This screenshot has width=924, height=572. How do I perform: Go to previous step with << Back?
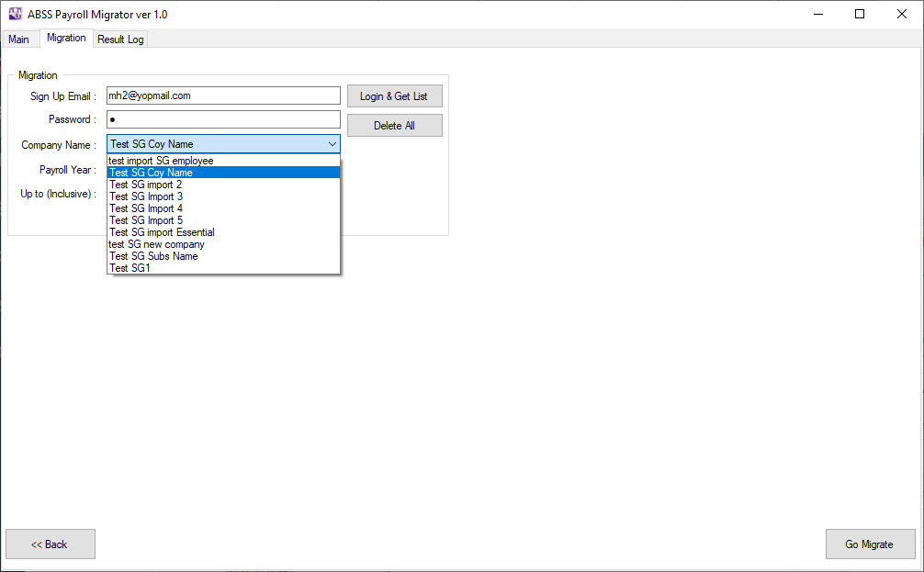51,544
